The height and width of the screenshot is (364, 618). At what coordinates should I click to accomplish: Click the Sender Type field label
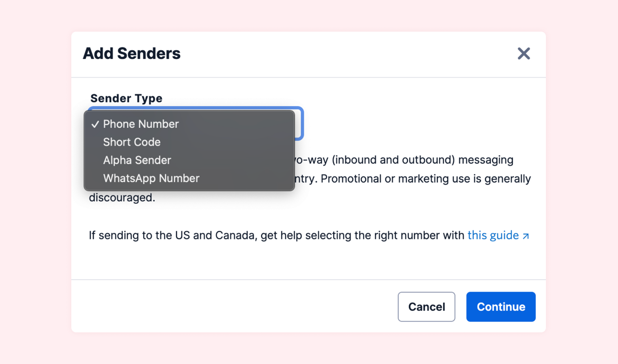126,98
